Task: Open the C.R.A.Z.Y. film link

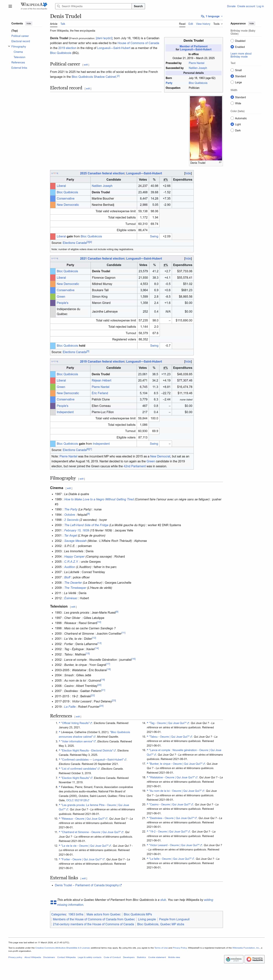Action: tap(71, 562)
